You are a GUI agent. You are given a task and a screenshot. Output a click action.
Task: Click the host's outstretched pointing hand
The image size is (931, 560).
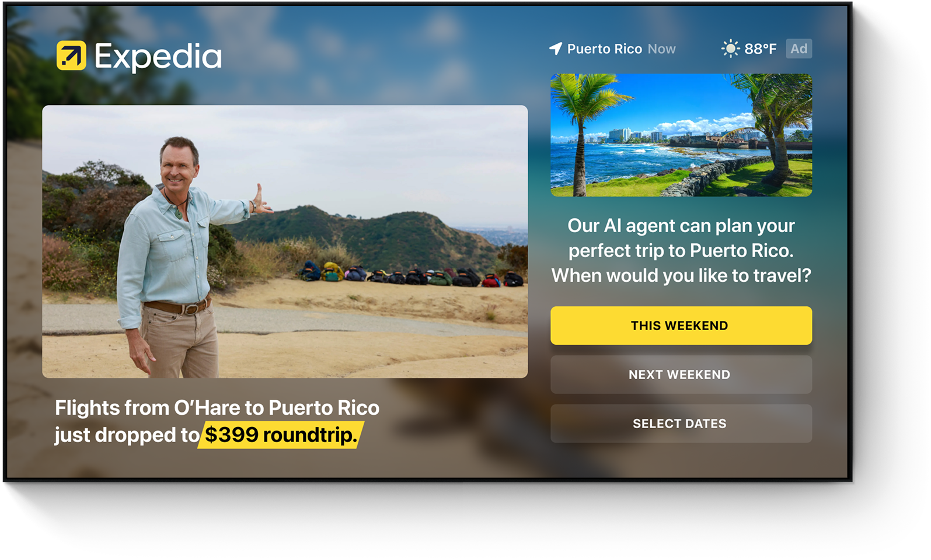pyautogui.click(x=261, y=200)
